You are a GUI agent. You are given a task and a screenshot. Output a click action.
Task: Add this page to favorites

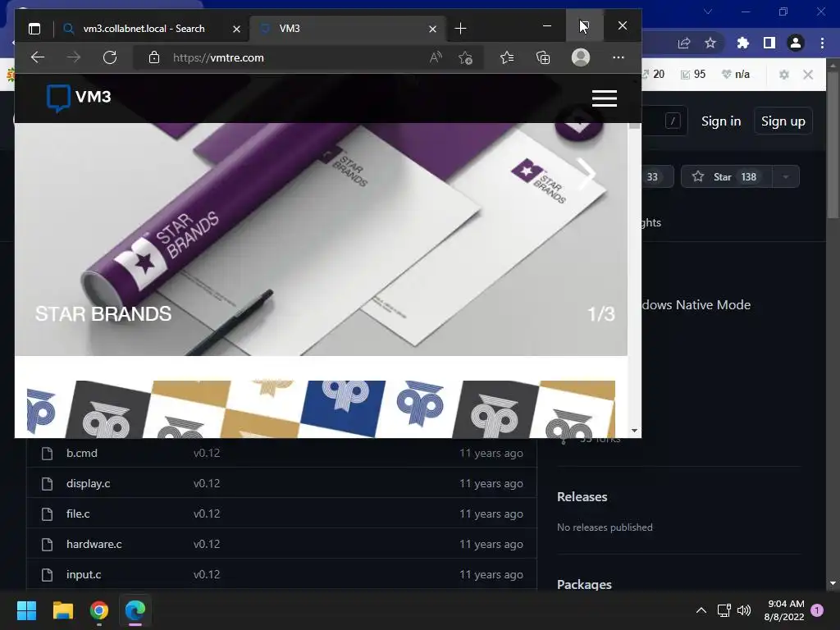point(466,57)
